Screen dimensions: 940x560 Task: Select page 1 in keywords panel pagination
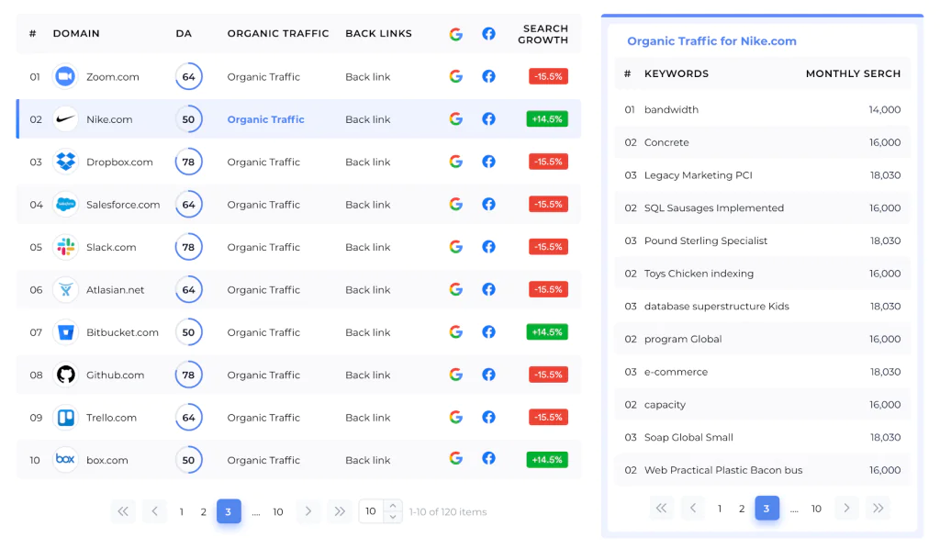720,509
